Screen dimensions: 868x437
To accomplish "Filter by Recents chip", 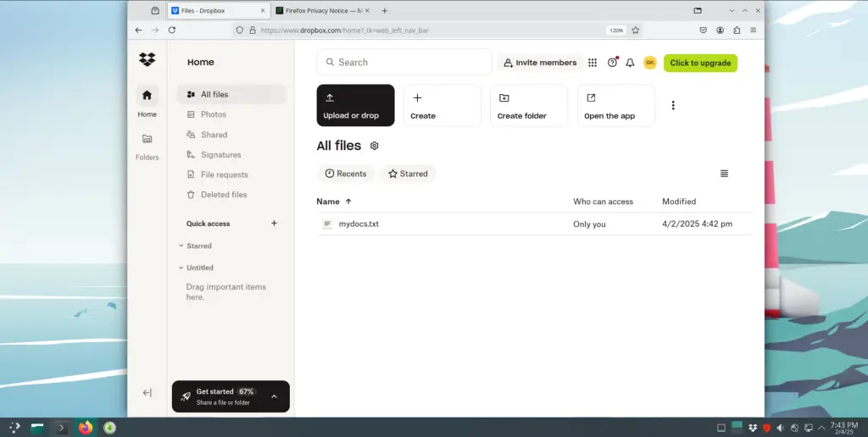I will coord(346,174).
